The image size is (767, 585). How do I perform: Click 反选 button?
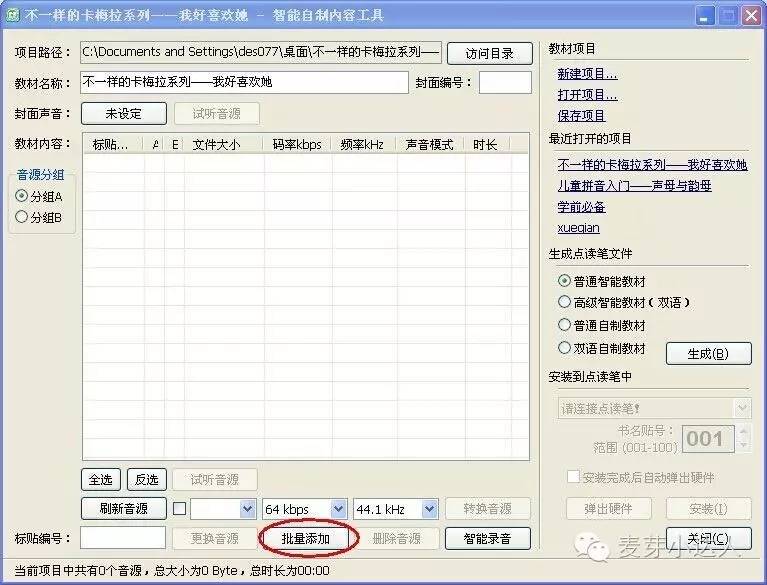[147, 479]
